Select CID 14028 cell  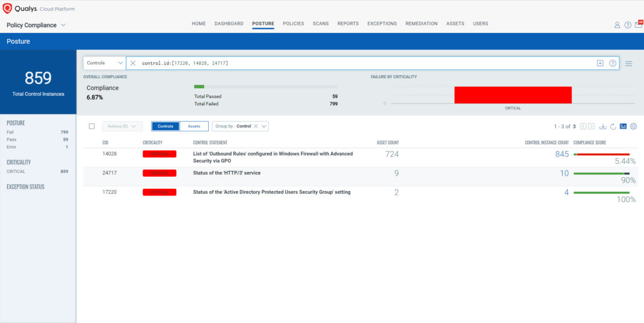point(109,154)
